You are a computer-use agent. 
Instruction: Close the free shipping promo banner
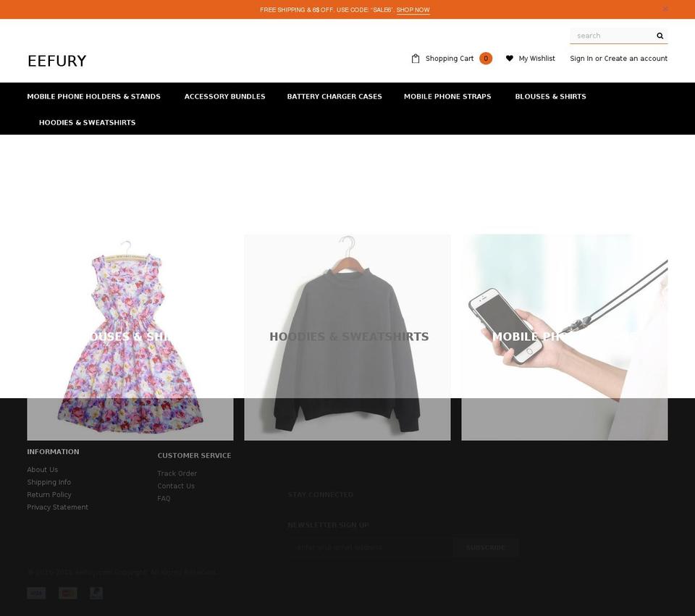point(665,9)
